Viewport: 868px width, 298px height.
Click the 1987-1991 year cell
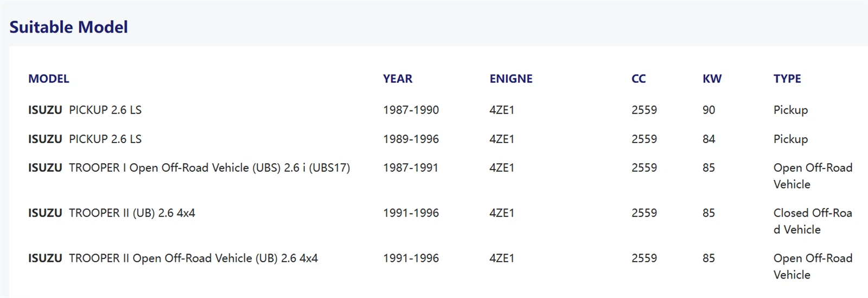pos(411,168)
